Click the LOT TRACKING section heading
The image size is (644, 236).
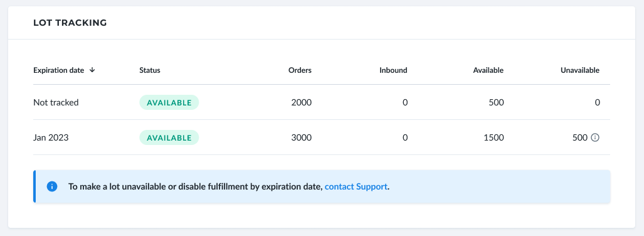point(70,23)
